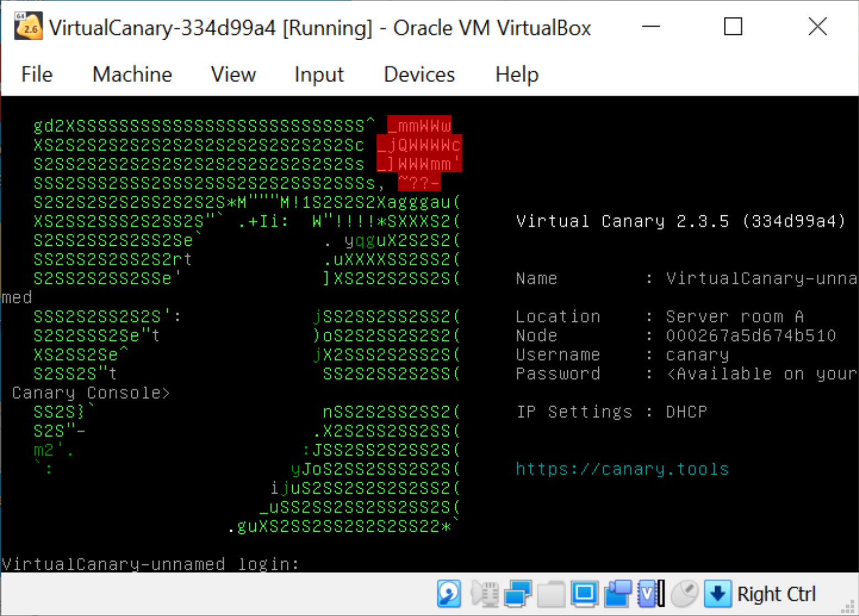Click the keyboard capture arrow icon
The height and width of the screenshot is (616, 859).
coord(718,594)
